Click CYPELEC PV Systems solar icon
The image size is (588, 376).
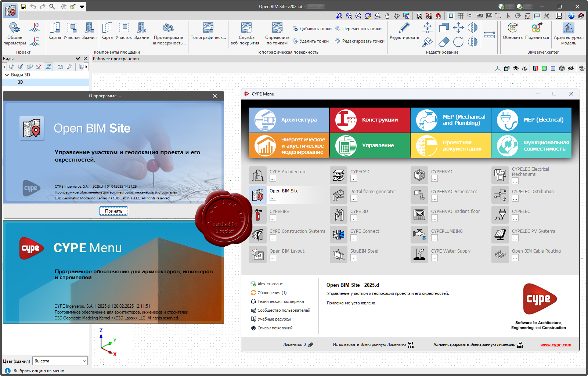pyautogui.click(x=500, y=235)
